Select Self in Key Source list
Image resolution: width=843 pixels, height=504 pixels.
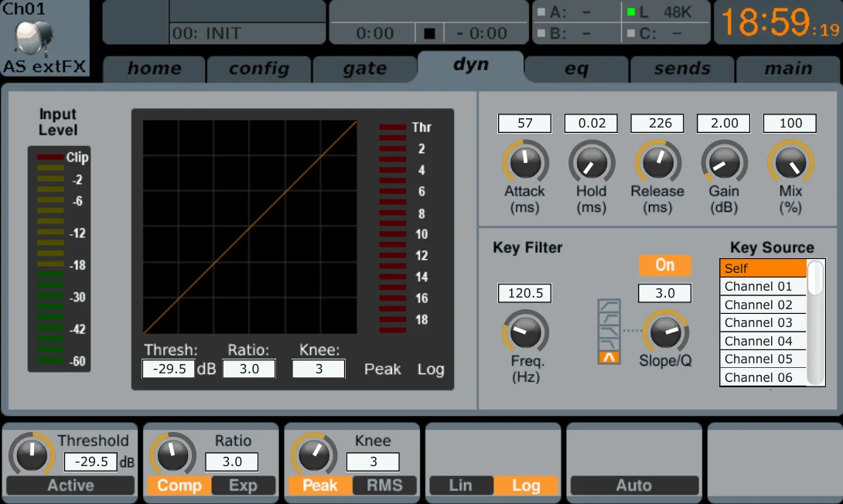(762, 268)
